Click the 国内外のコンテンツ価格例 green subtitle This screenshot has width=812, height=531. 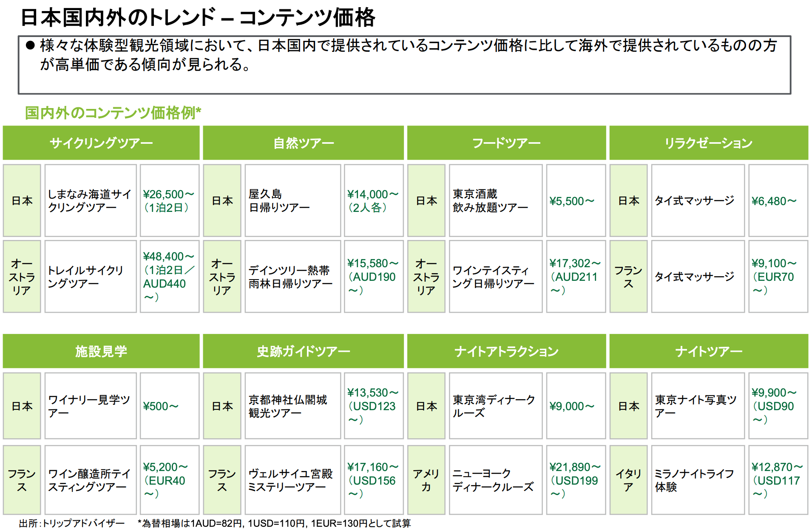click(113, 113)
